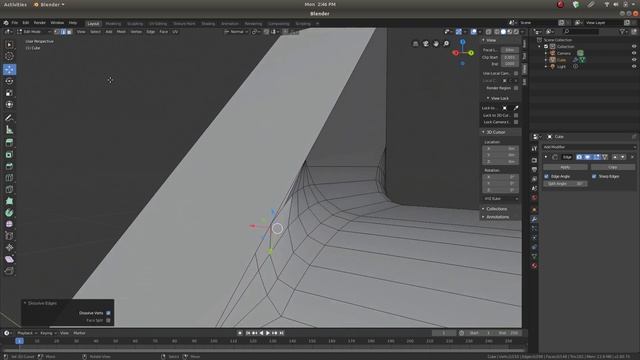Select the Poly Build tool
Viewport: 640px width, 360px height.
(x=9, y=201)
